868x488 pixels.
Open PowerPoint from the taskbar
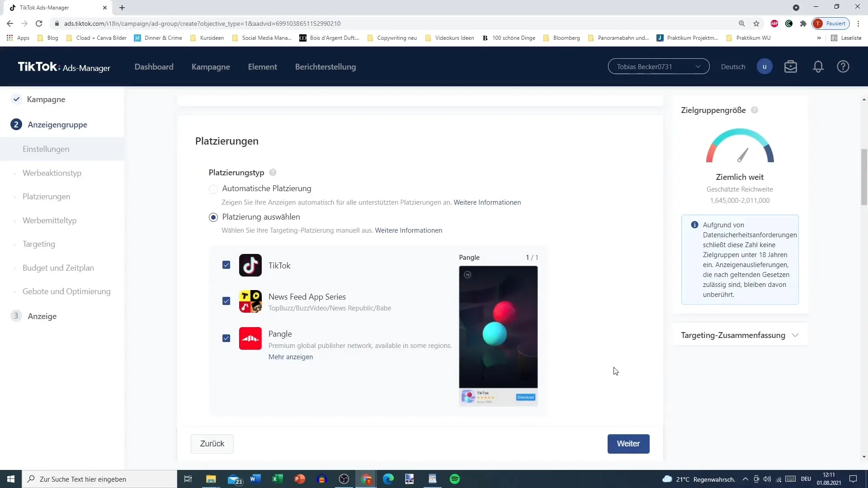coord(300,479)
